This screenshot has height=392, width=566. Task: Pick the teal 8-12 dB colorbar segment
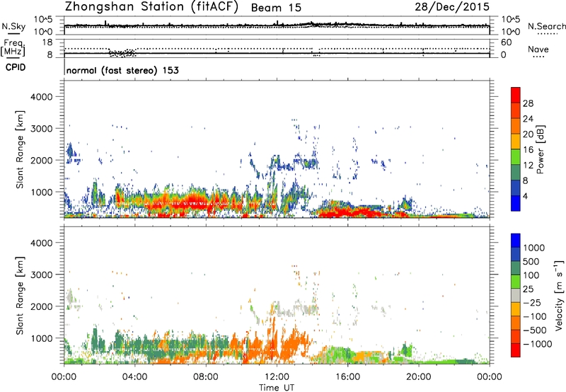516,173
